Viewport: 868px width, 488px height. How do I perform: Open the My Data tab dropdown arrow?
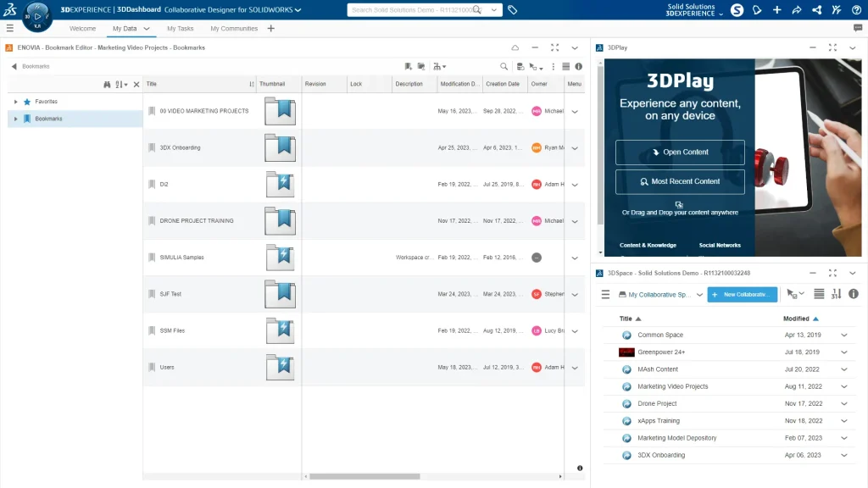(x=146, y=29)
